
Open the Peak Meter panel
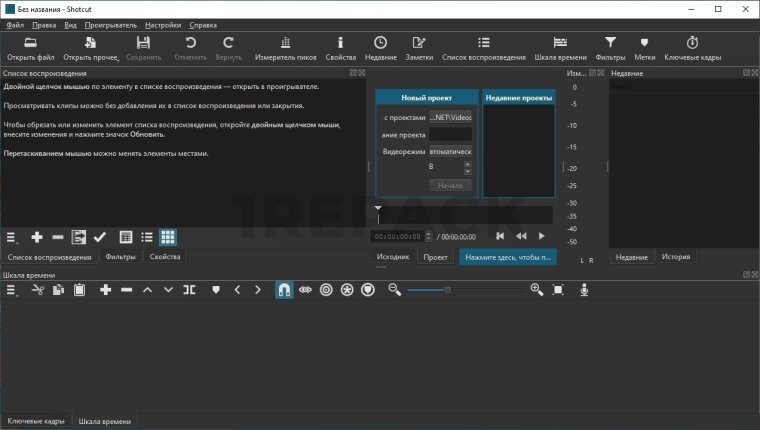pyautogui.click(x=286, y=42)
